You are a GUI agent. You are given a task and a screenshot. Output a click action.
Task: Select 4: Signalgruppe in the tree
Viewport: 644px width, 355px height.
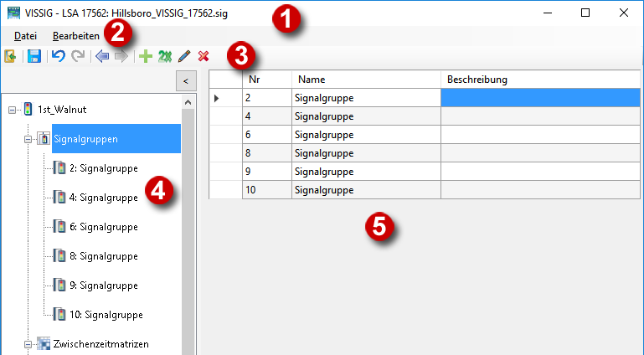click(104, 198)
